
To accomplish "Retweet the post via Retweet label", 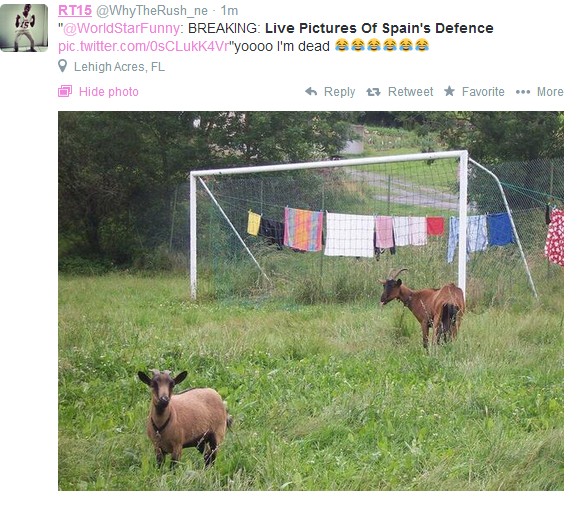I will tap(410, 91).
